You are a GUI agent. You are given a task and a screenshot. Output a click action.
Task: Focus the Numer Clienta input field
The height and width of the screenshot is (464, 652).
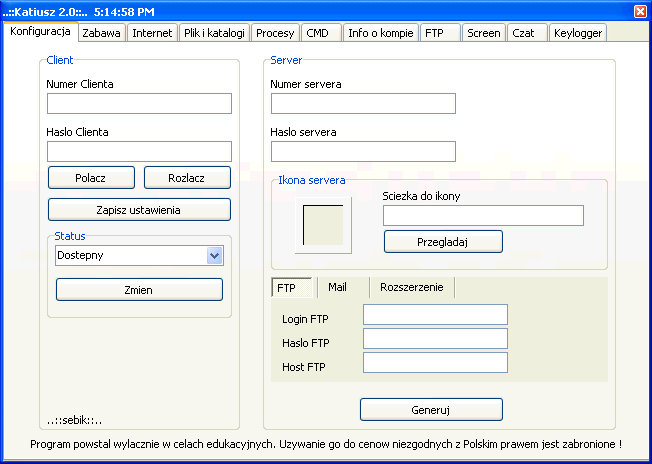click(x=139, y=103)
